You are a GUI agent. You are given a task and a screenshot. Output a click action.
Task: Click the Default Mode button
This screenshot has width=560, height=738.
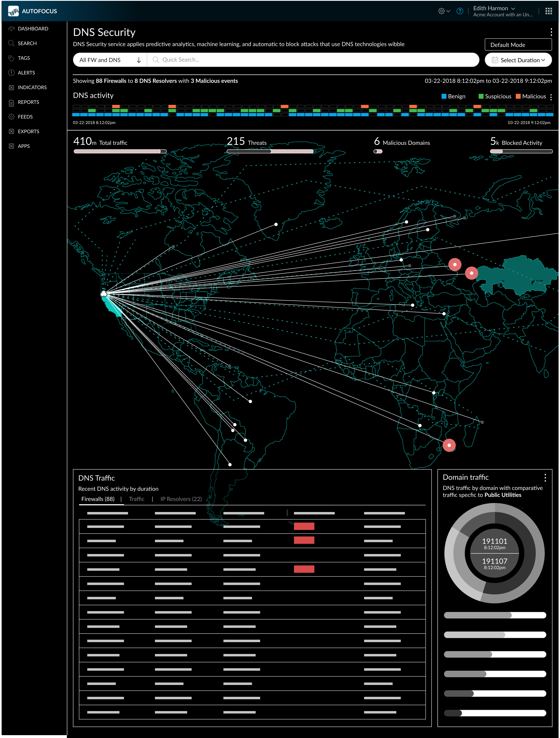518,45
